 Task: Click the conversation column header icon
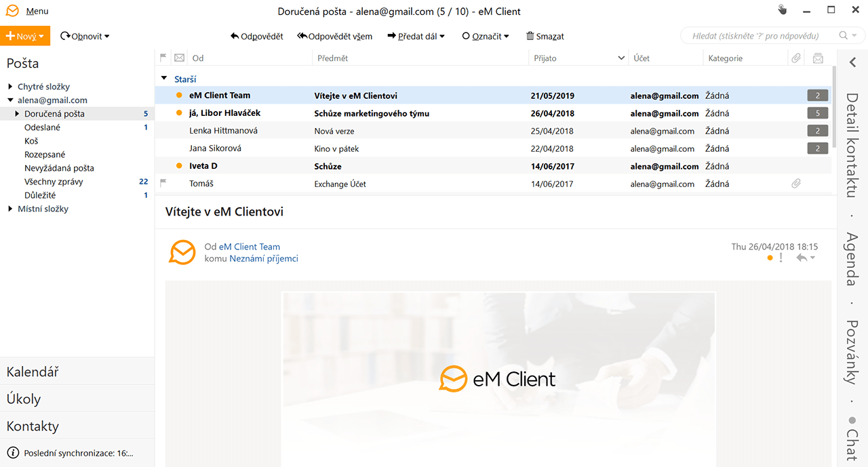point(818,58)
